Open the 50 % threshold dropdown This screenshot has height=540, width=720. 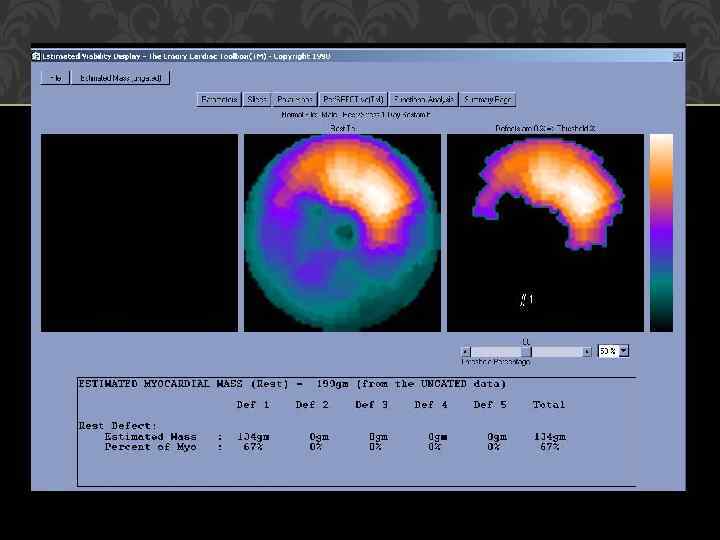[624, 351]
